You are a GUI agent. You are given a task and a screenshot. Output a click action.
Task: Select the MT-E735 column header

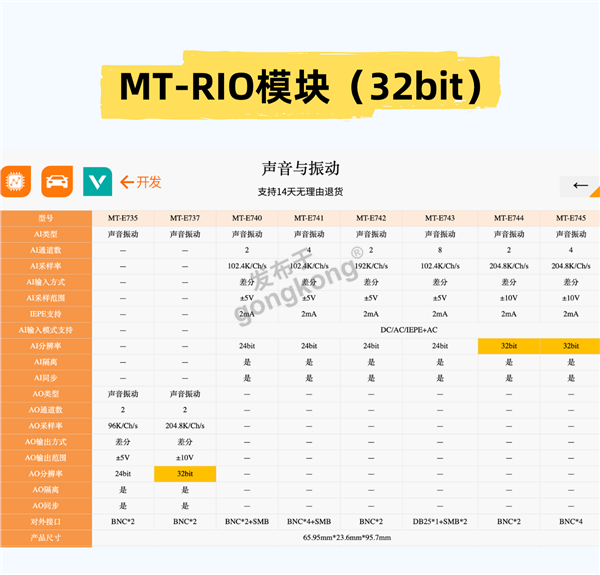123,217
